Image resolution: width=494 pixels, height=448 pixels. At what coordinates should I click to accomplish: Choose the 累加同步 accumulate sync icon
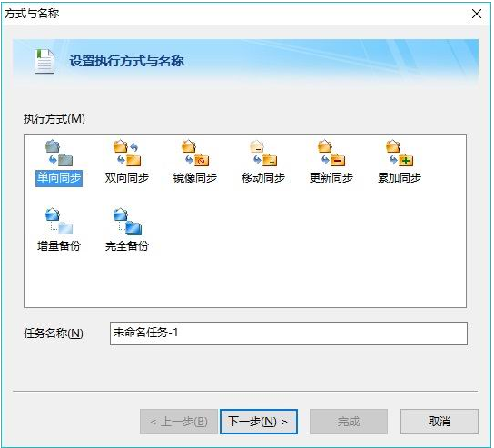coord(400,154)
